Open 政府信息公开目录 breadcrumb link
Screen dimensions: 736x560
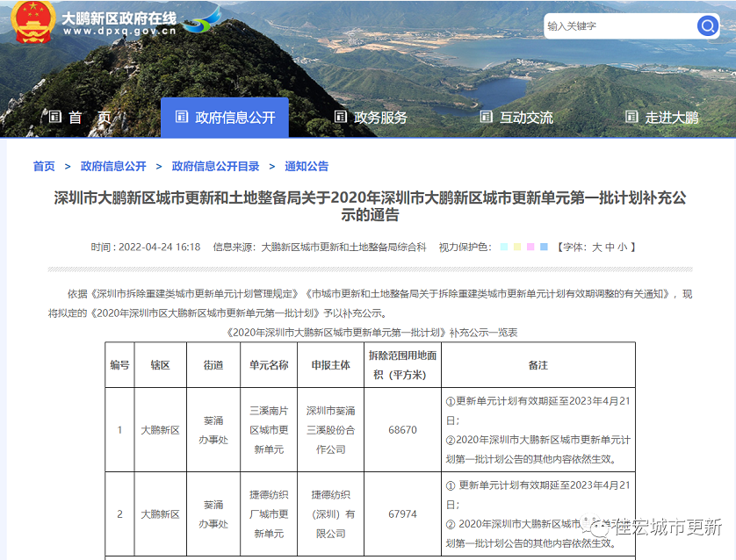(x=215, y=166)
